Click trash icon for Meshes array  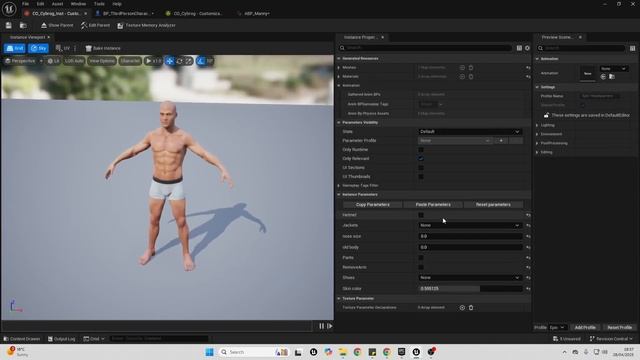[471, 67]
